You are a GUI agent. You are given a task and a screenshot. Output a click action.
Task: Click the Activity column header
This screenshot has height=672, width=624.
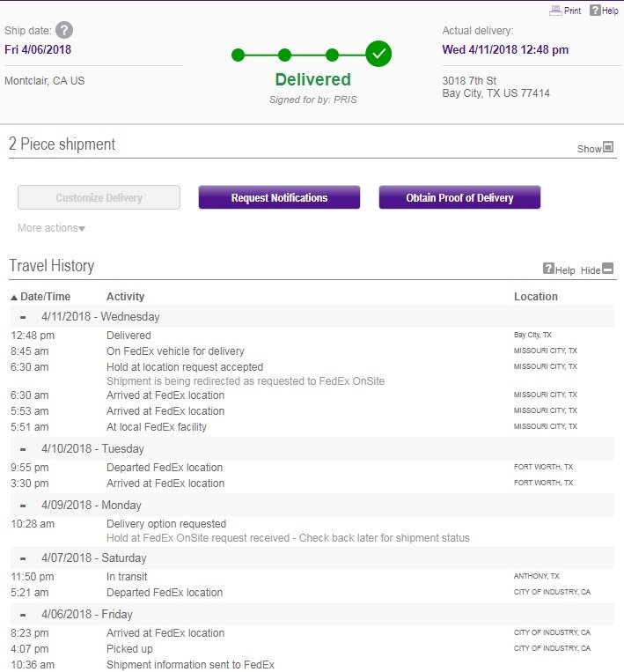126,297
